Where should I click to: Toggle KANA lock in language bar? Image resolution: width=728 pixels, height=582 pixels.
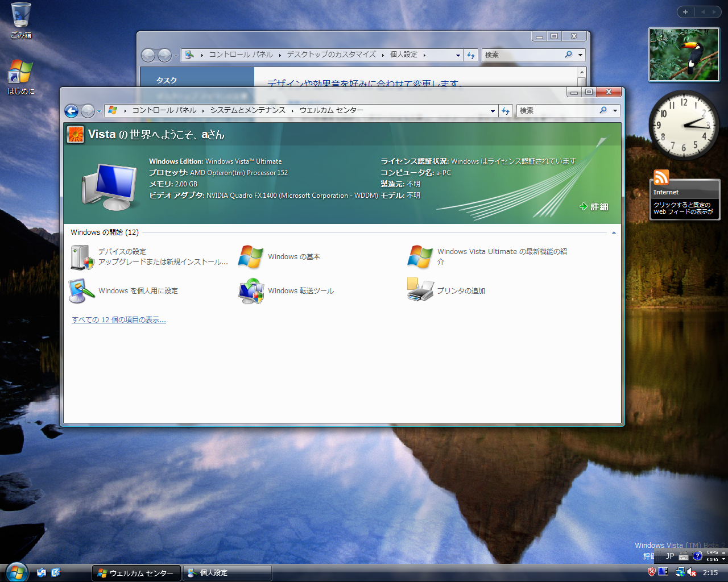pyautogui.click(x=712, y=559)
